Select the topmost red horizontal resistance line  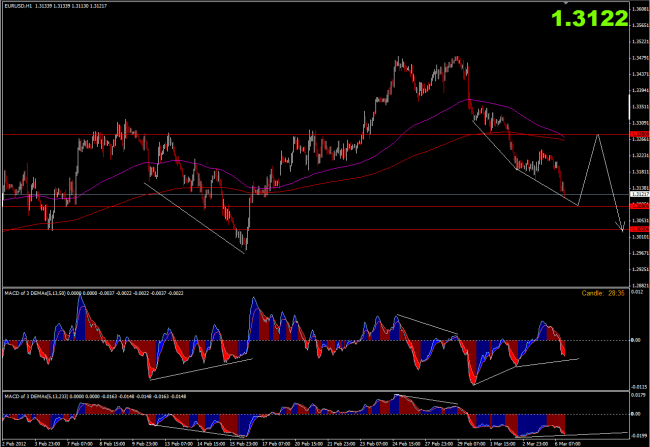point(315,134)
